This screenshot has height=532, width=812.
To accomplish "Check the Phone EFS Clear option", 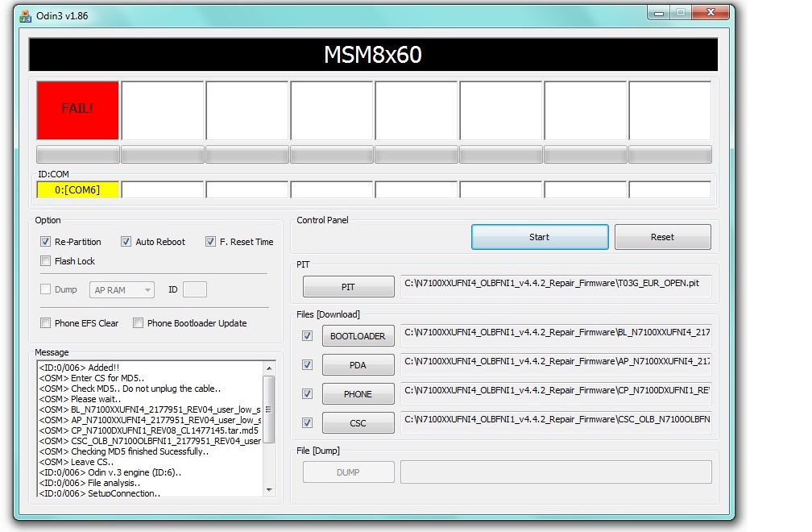I will pyautogui.click(x=46, y=323).
